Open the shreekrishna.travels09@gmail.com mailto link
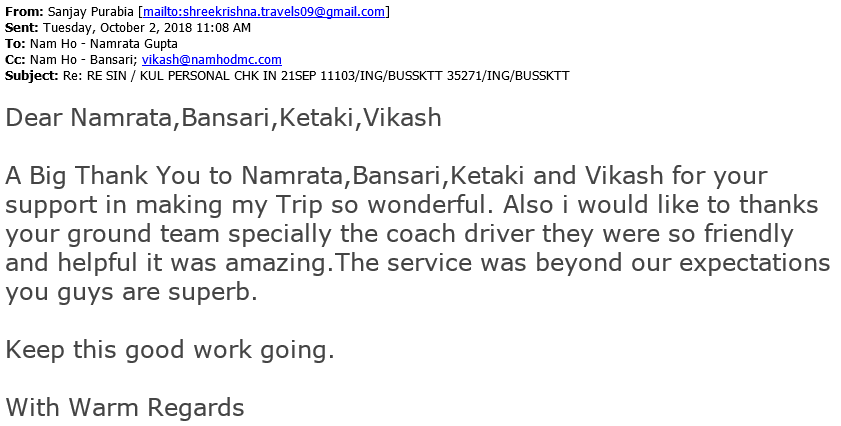841x426 pixels. tap(264, 12)
